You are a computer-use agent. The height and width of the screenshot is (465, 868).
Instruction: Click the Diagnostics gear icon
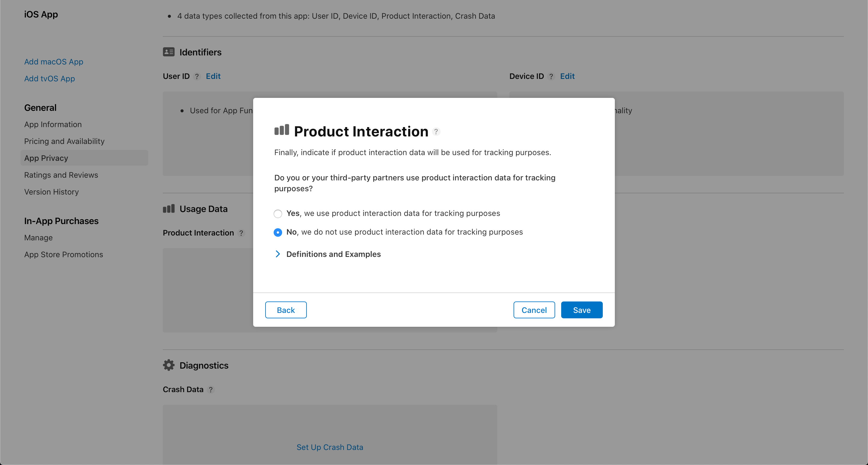(169, 365)
